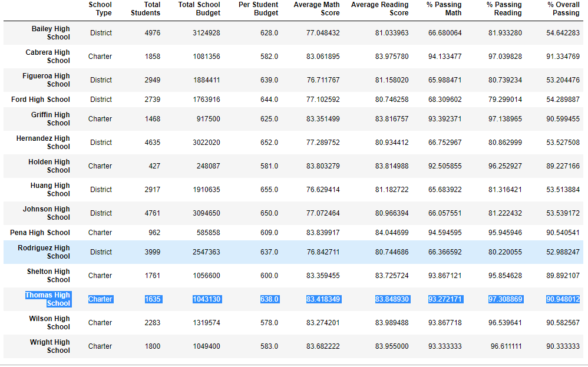Click Griffin's budget value 917500
Viewport: 588px width, 367px height.
pos(209,119)
